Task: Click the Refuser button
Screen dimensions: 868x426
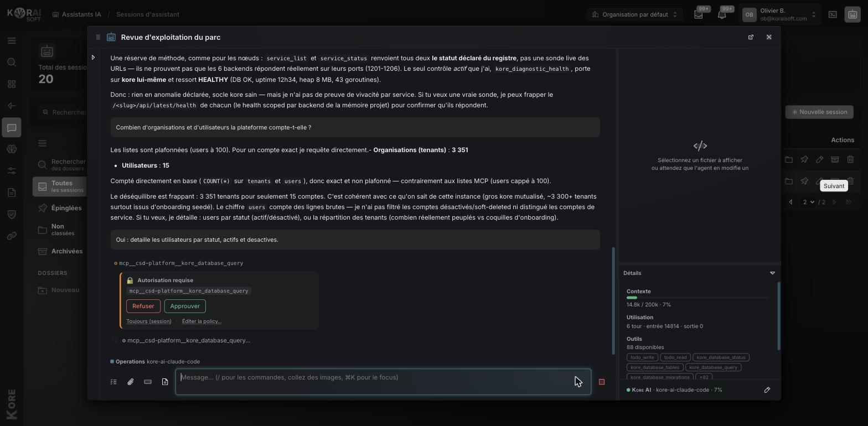Action: pyautogui.click(x=143, y=306)
